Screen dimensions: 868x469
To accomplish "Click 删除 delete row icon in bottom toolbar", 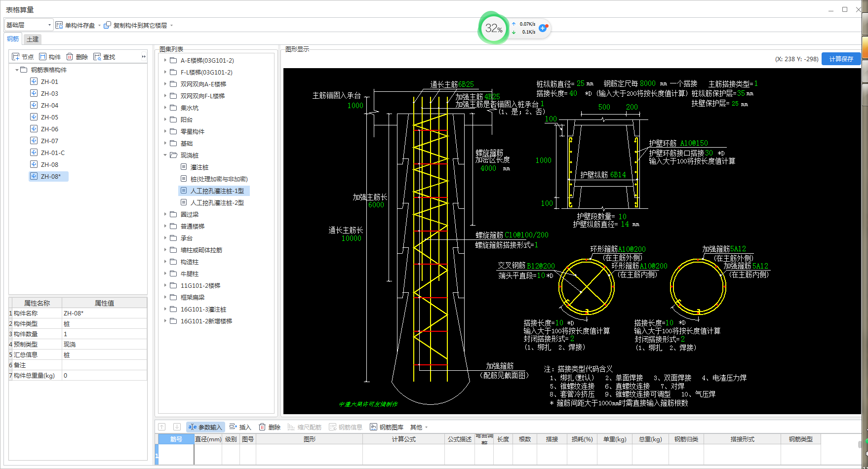I will pyautogui.click(x=262, y=427).
